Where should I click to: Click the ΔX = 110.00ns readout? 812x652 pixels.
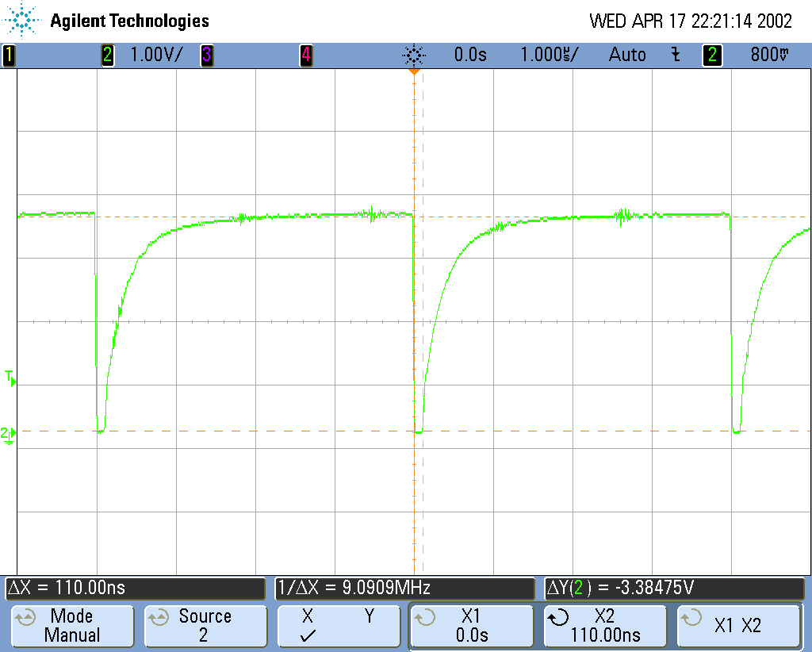coord(67,588)
